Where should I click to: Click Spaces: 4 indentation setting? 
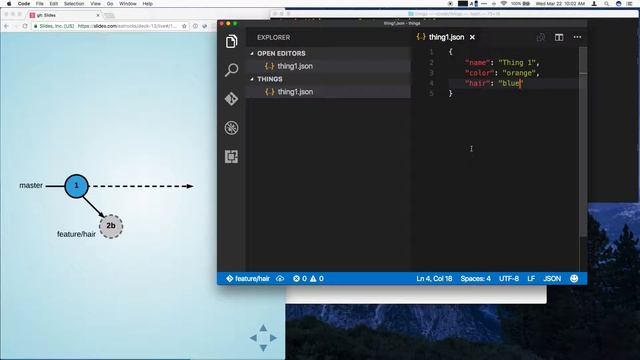[476, 279]
